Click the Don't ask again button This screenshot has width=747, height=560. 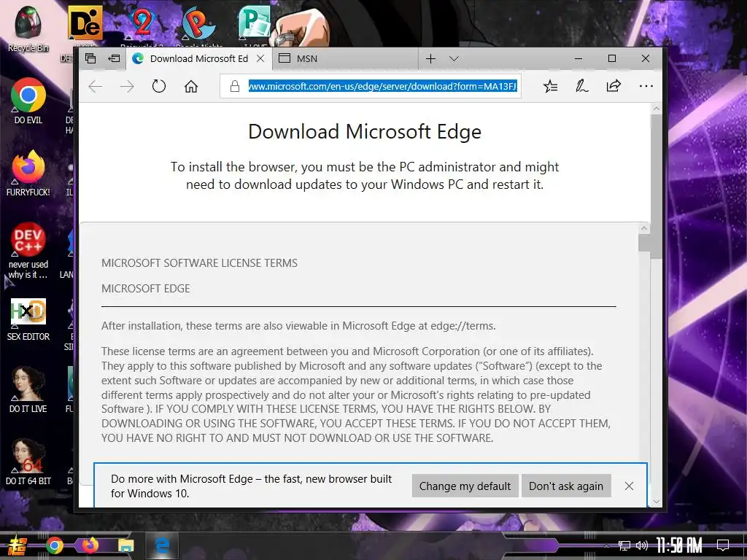566,486
